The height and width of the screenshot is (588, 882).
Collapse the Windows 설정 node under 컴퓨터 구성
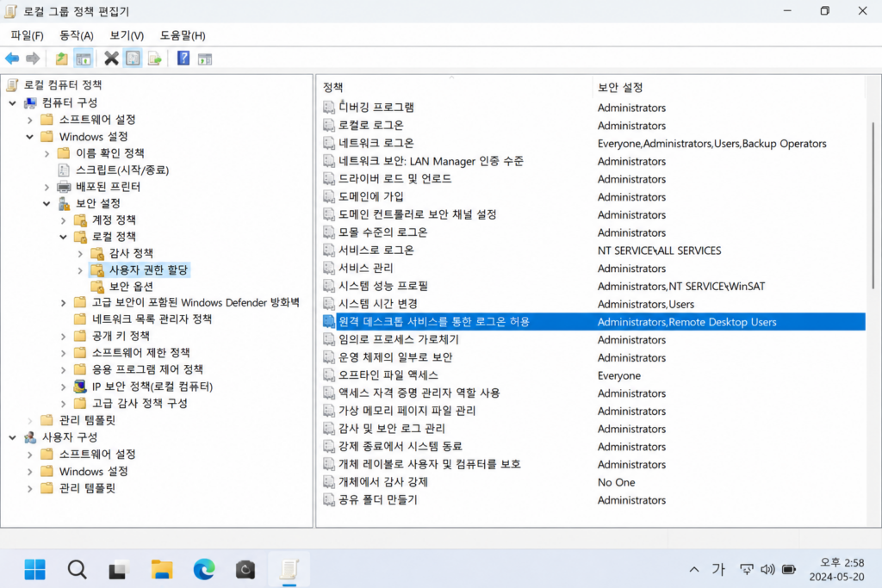30,137
